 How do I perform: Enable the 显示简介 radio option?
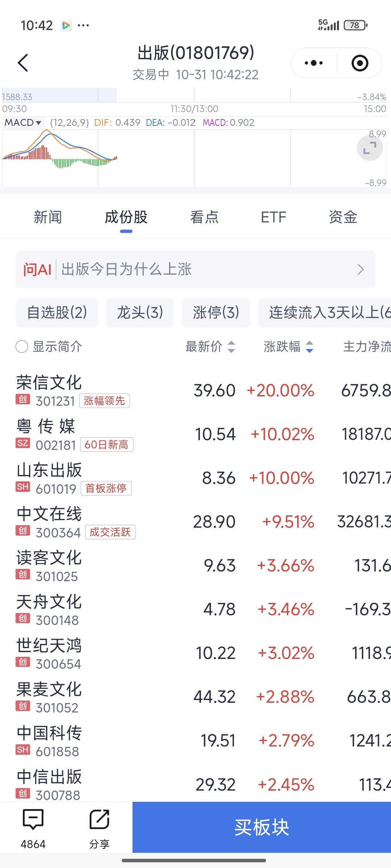pyautogui.click(x=22, y=346)
